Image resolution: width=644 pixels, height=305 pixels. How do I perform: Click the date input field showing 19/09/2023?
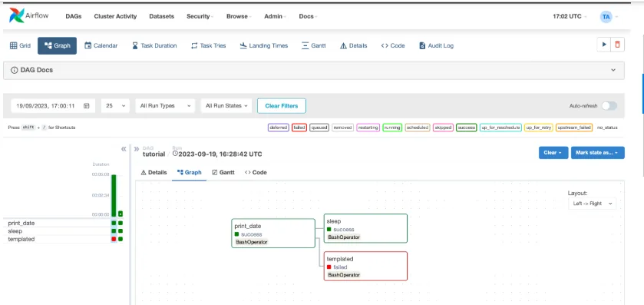click(53, 106)
